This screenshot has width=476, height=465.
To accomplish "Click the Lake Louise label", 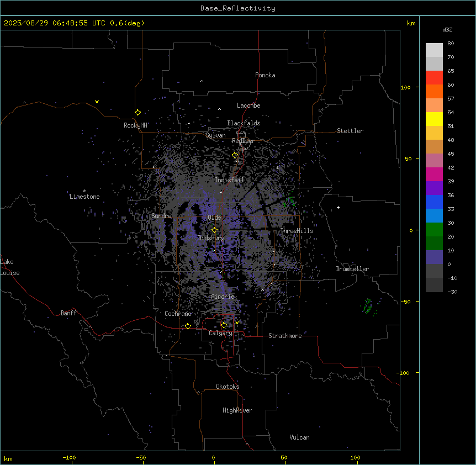I will [10, 267].
